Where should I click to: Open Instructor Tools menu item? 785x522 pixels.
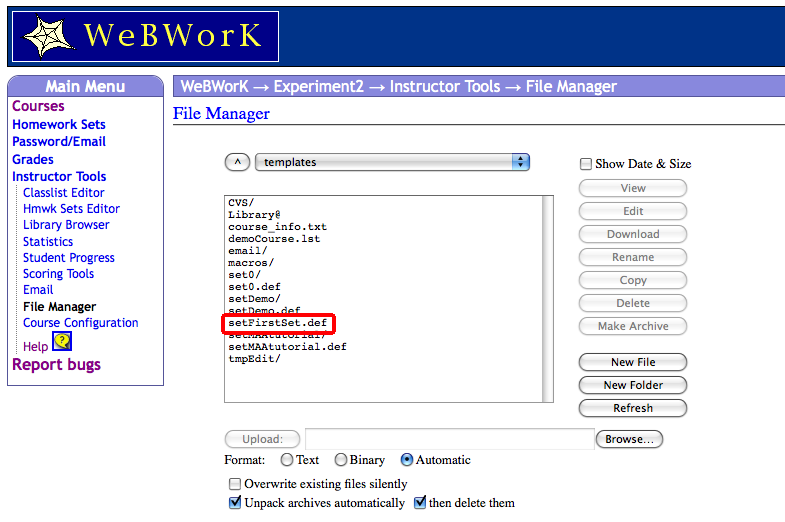[59, 176]
